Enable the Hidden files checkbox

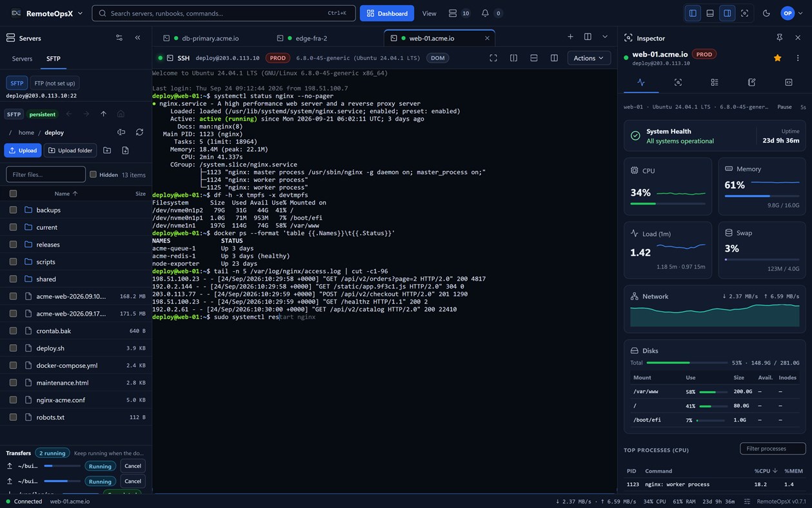click(x=93, y=174)
